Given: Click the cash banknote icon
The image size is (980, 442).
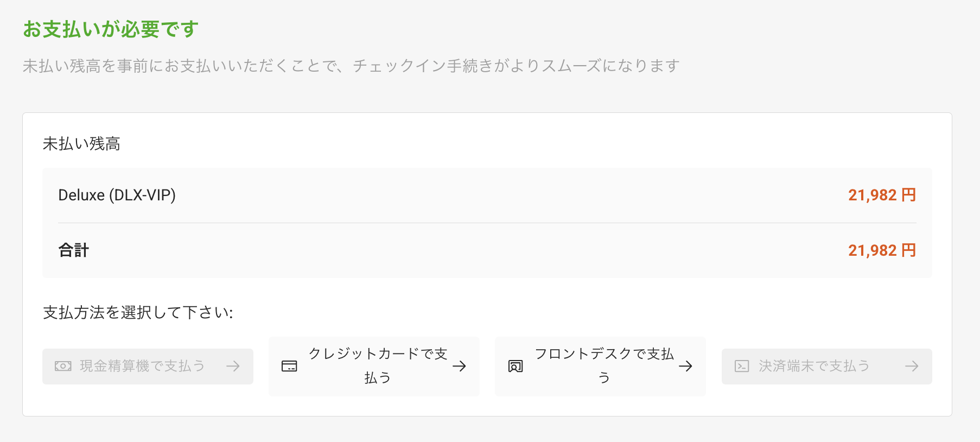Looking at the screenshot, I should click(x=63, y=367).
